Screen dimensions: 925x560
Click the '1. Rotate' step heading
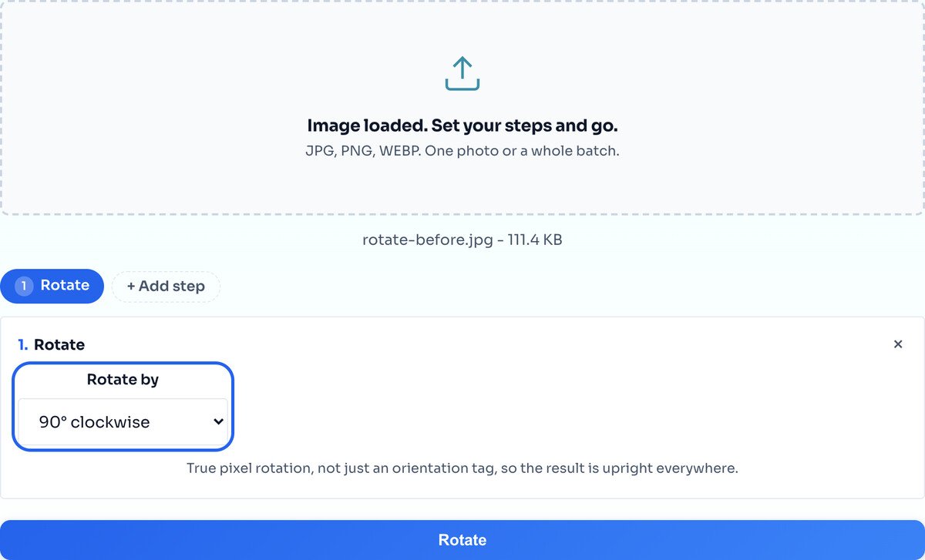[x=51, y=344]
